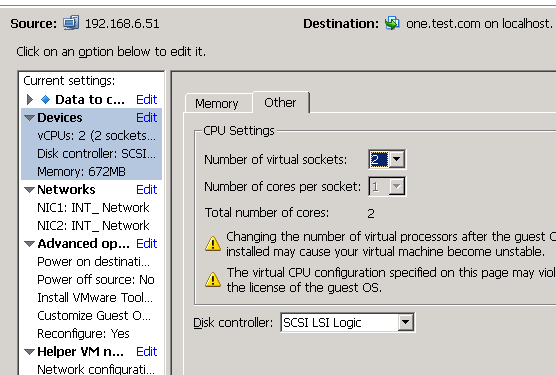Collapse the Networks section

click(29, 190)
